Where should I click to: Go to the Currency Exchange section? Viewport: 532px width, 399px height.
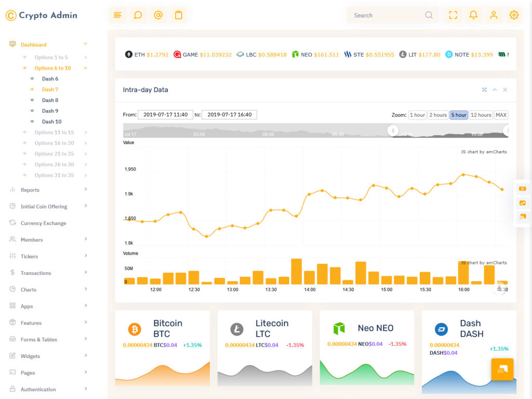tap(44, 223)
